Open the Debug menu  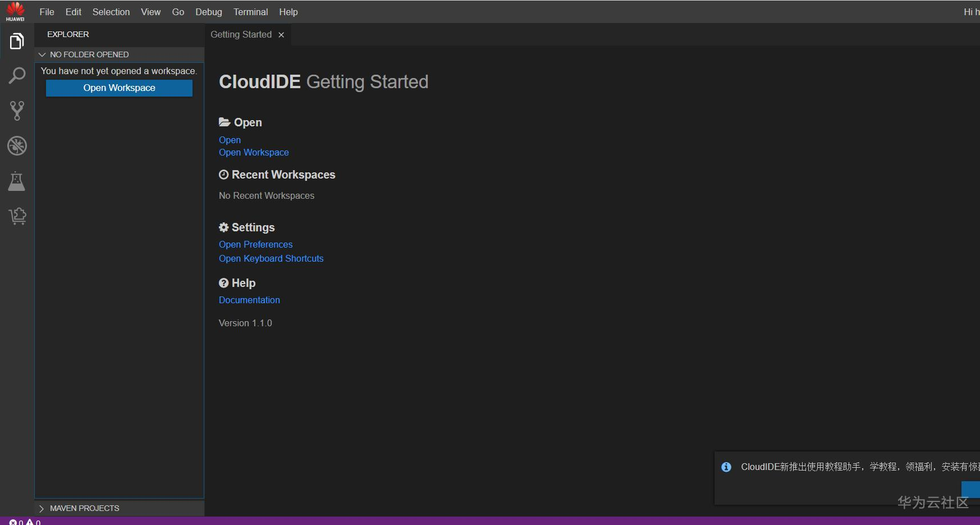pos(209,12)
